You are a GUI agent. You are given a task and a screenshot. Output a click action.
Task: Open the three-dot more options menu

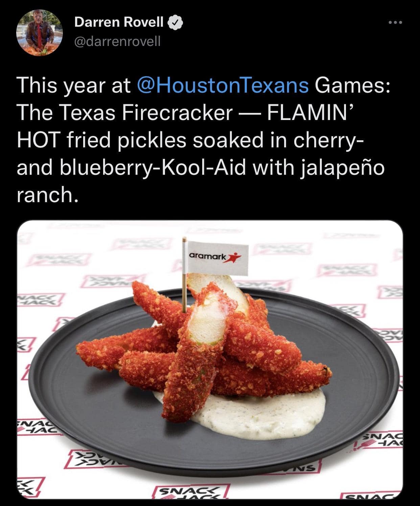[x=395, y=23]
